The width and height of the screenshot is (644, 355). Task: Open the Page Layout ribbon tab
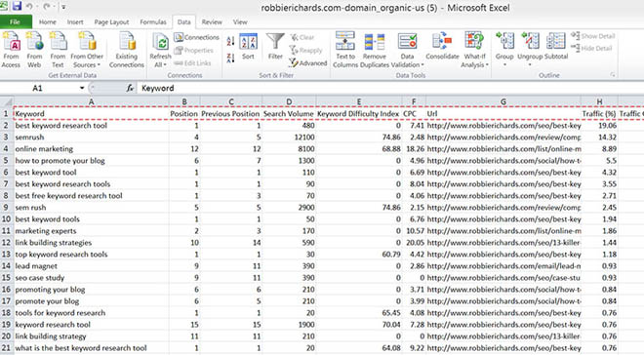click(111, 21)
